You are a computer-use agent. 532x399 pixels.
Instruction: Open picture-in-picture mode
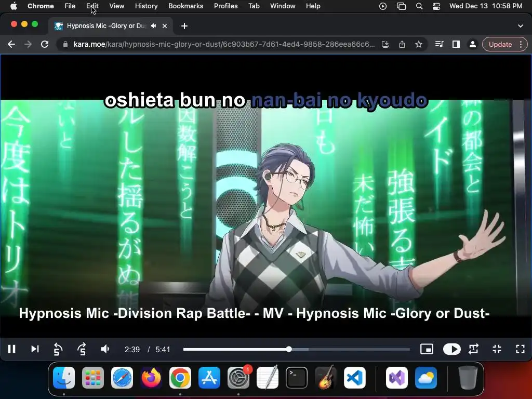[427, 349]
